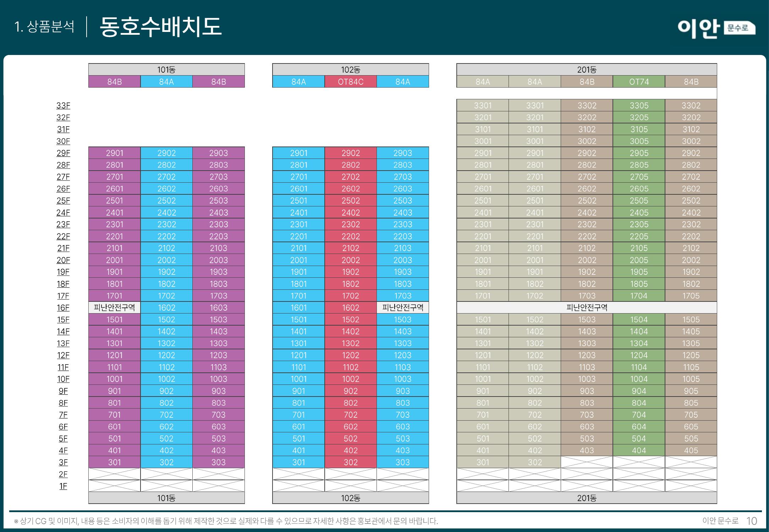Screen dimensions: 769x532
Task: Click the 이안 문수로 logo
Action: coord(716,29)
